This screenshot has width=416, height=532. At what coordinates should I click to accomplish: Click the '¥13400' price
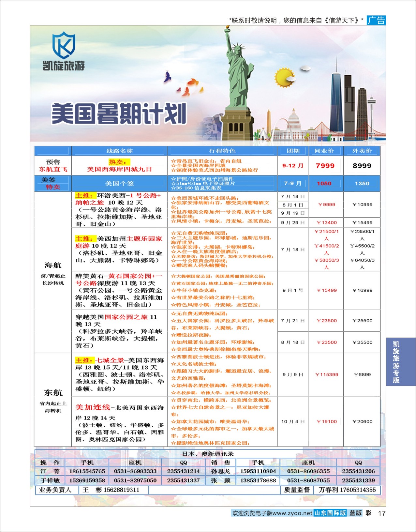(327, 222)
